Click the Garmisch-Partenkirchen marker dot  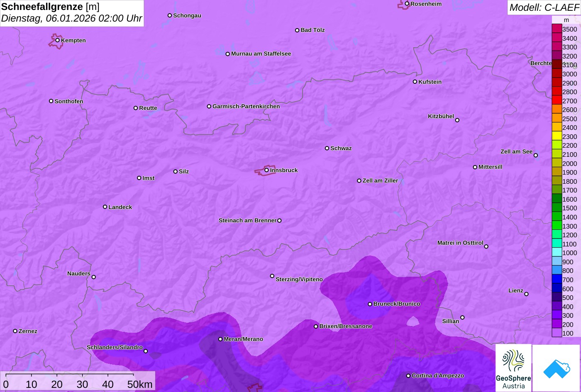point(209,106)
